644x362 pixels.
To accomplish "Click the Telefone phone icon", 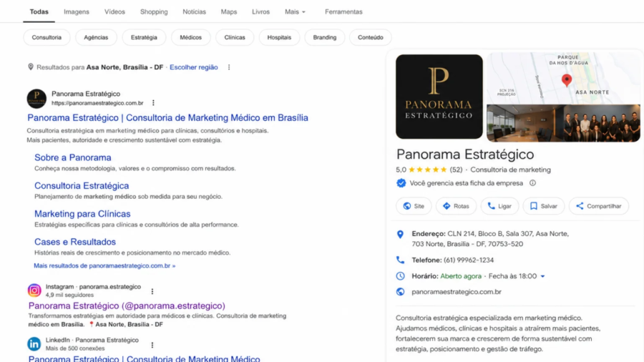I will point(400,260).
